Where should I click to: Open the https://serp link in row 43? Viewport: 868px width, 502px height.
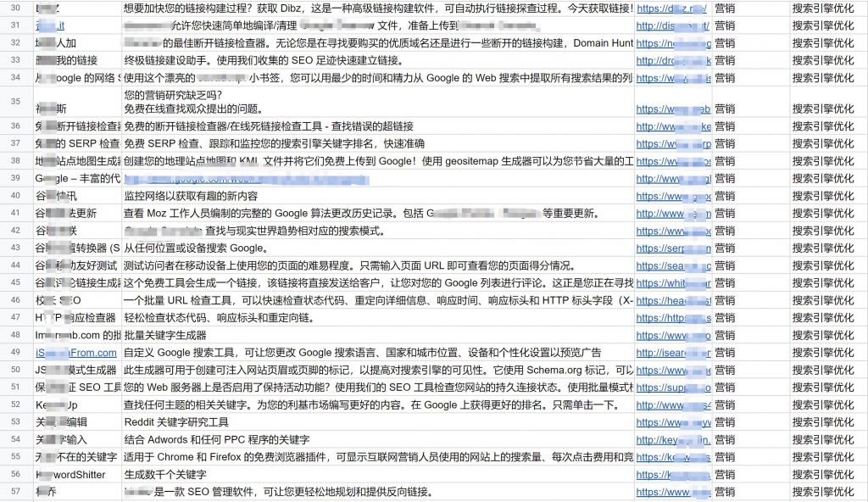coord(674,248)
